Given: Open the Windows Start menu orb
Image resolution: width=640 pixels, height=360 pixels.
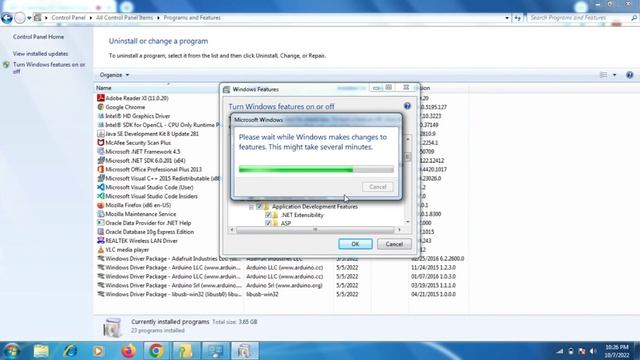Looking at the screenshot, I should pyautogui.click(x=11, y=351).
